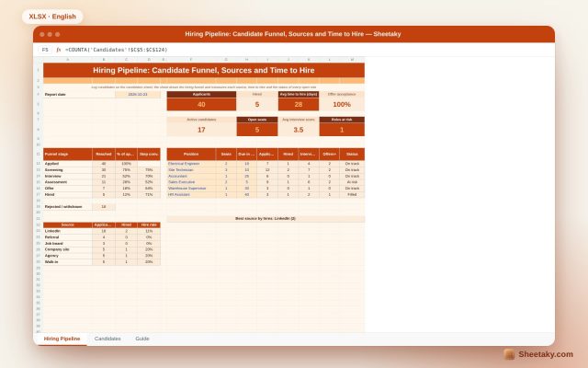
Task: Select the Walk-in source row label
Action: pos(68,261)
